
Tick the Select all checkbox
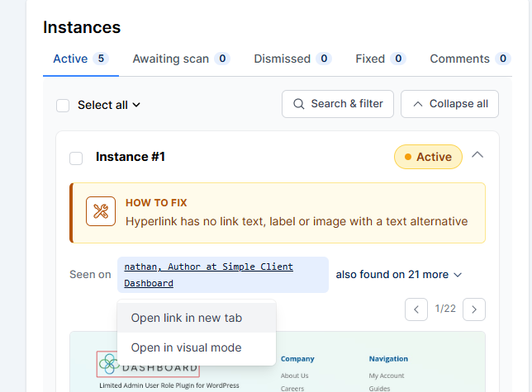(63, 106)
